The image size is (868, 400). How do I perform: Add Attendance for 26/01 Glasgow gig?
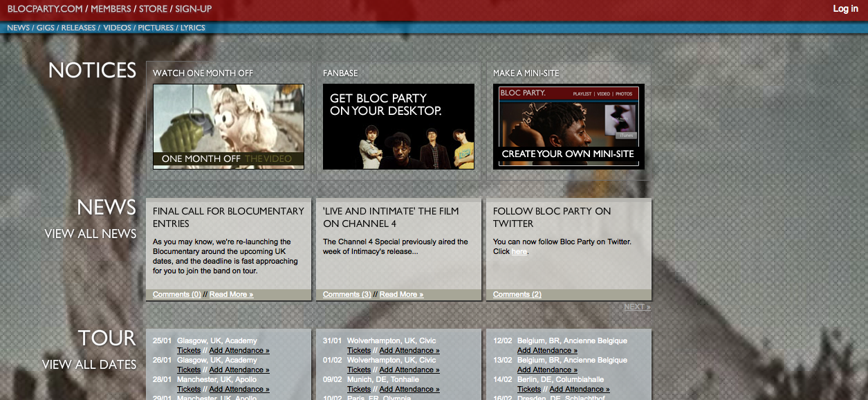(x=239, y=370)
